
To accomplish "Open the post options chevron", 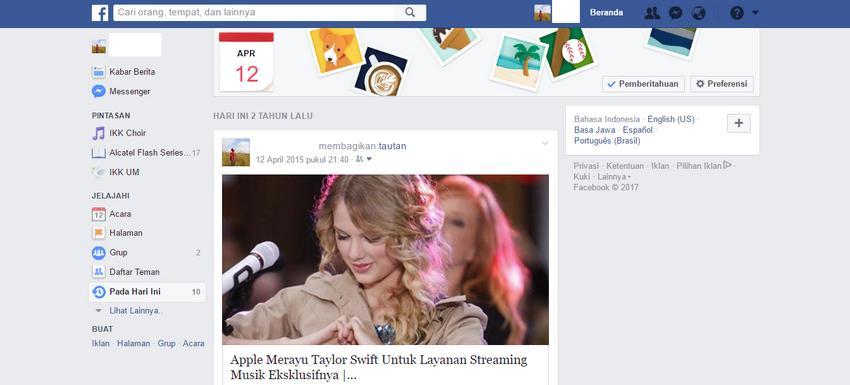I will tap(545, 144).
